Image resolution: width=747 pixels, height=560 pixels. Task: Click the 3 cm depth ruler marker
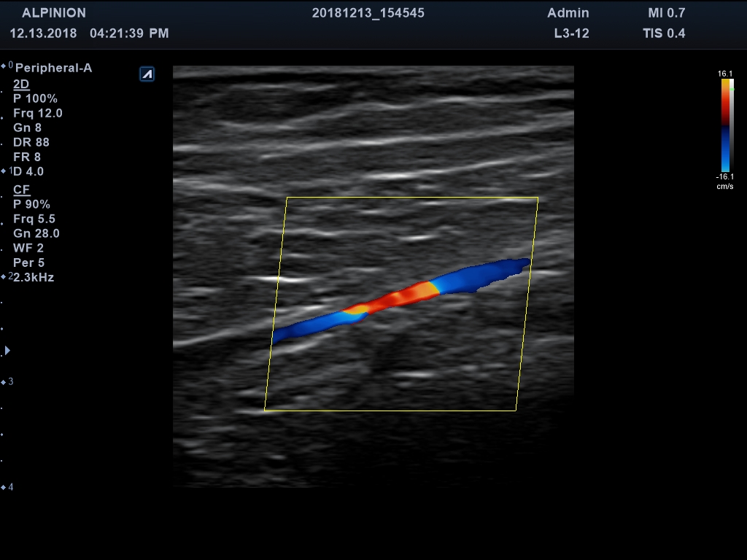[x=7, y=382]
